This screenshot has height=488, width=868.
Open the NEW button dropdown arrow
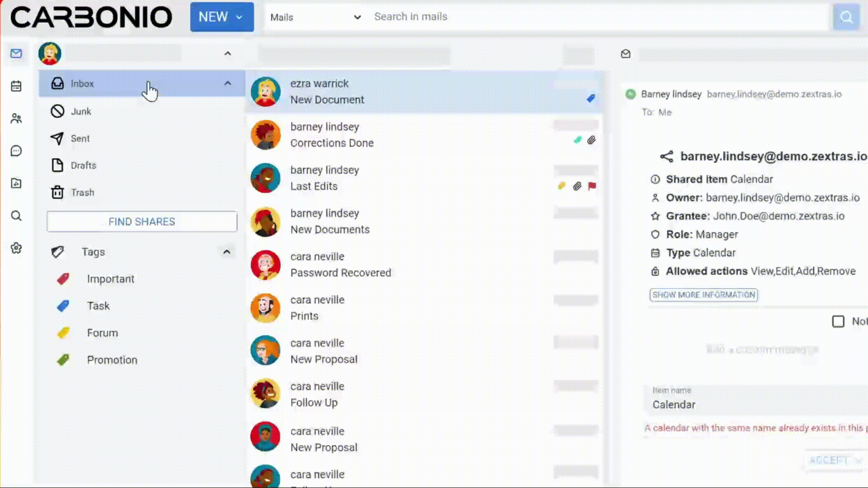240,17
